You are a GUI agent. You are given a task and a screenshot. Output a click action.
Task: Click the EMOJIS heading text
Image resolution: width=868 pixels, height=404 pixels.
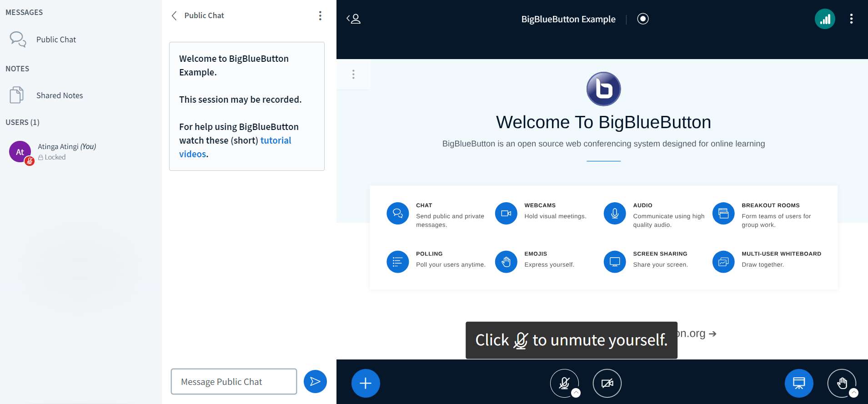tap(536, 254)
